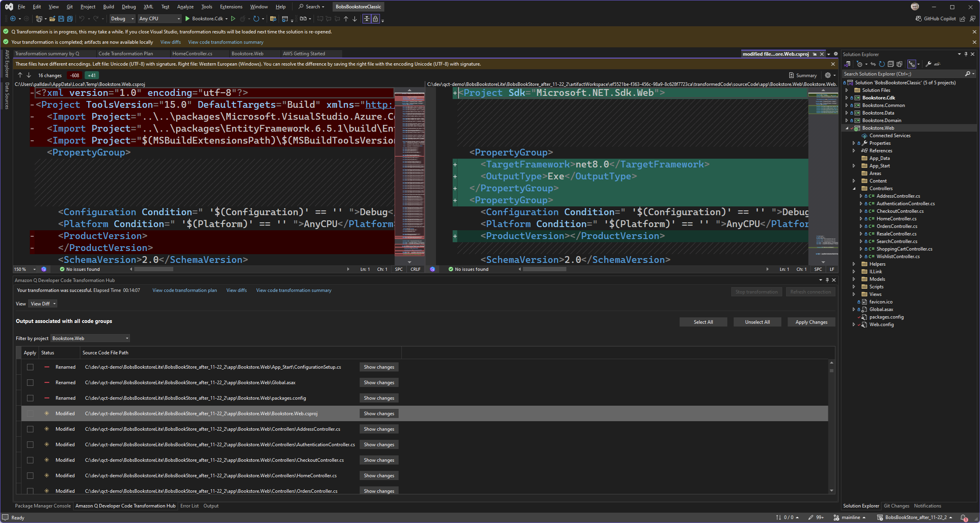Check the Apply checkbox for AddressController.cs
This screenshot has height=523, width=980.
[30, 429]
